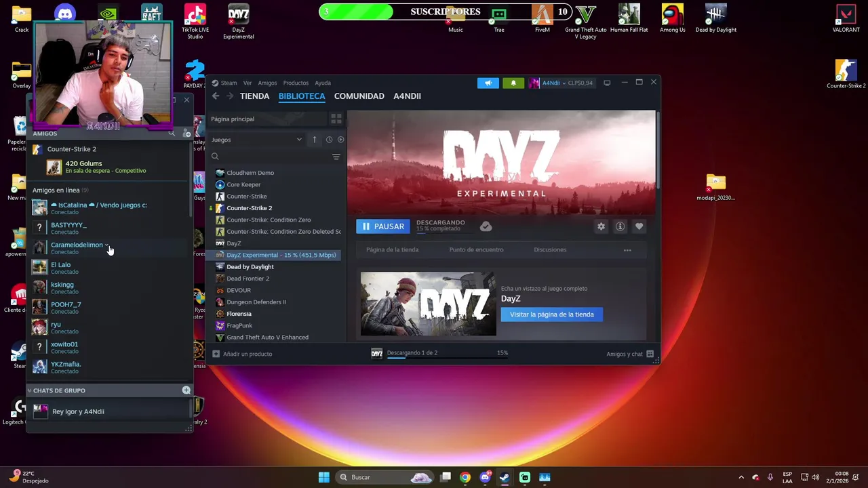Screen dimensions: 868x488
Task: Open Chrome from the taskbar
Action: pos(465,477)
